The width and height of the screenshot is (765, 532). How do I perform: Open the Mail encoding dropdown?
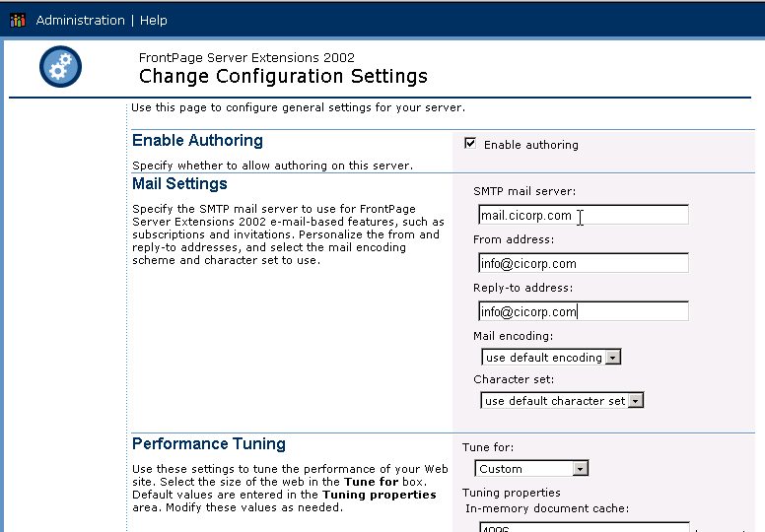[551, 358]
